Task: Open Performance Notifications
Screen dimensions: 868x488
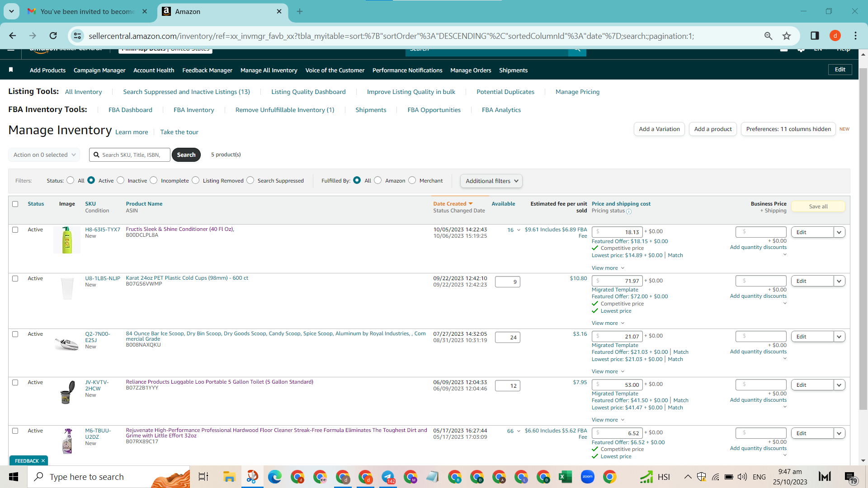Action: tap(407, 70)
